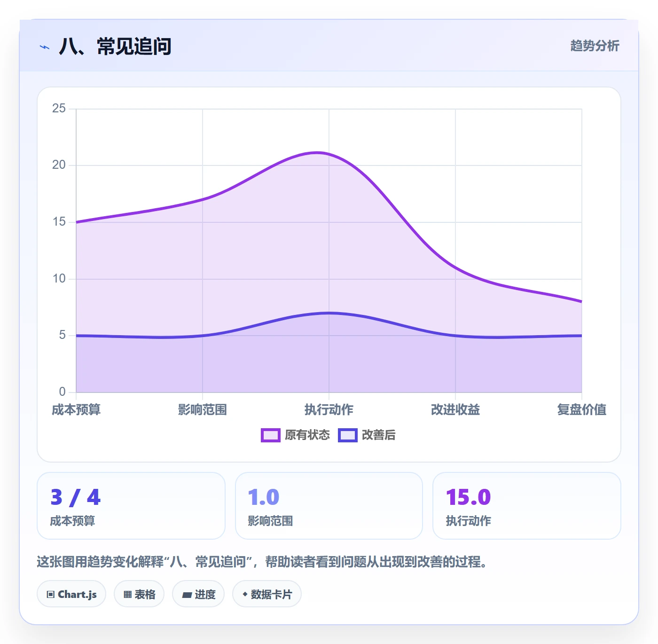The width and height of the screenshot is (658, 644).
Task: Click the 表格 tag chip
Action: 139,594
